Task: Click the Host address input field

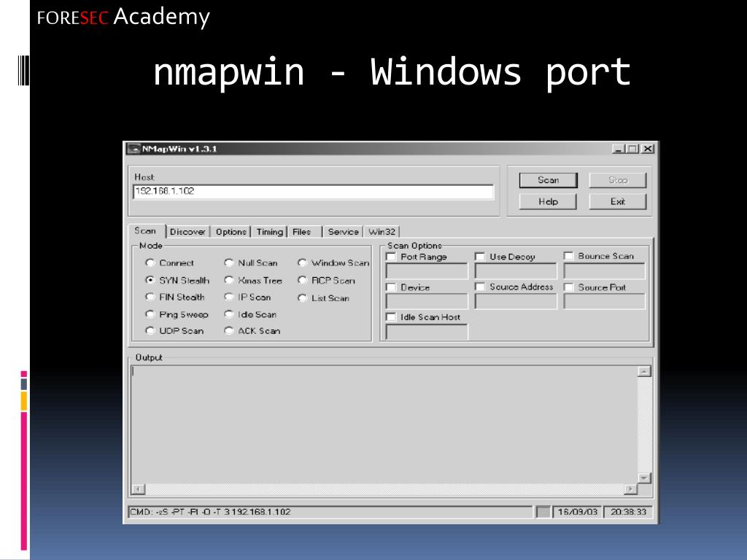Action: tap(313, 192)
